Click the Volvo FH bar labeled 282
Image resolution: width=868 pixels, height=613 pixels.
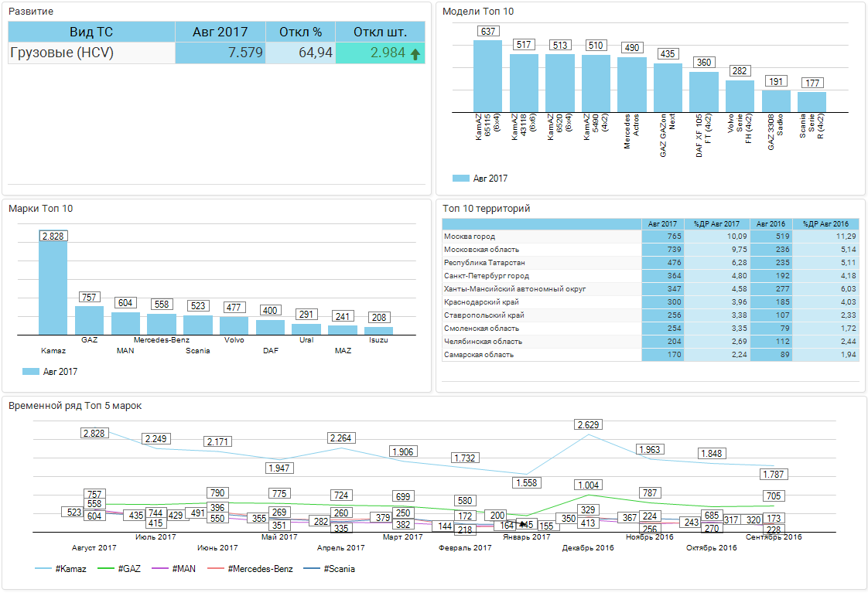740,97
